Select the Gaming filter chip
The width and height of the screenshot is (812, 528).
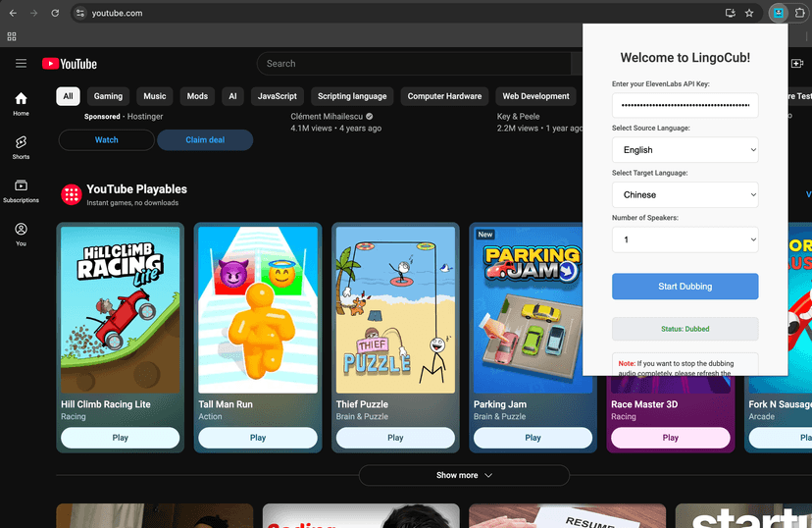[108, 96]
